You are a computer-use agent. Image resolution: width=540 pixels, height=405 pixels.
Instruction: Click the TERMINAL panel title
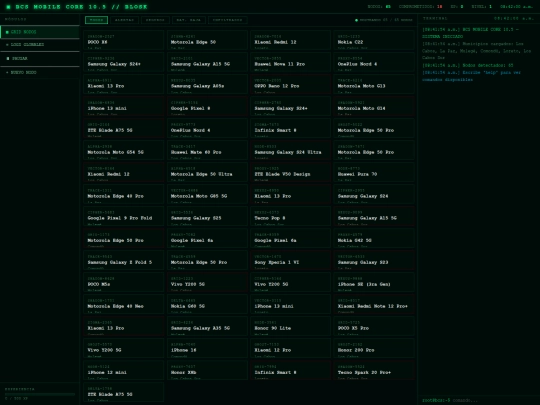tap(435, 18)
